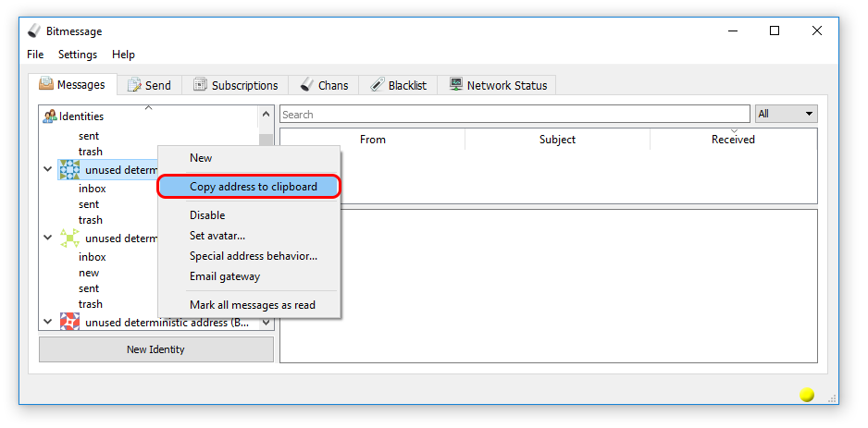Click the Blacklist tab paperclip icon

[x=378, y=85]
